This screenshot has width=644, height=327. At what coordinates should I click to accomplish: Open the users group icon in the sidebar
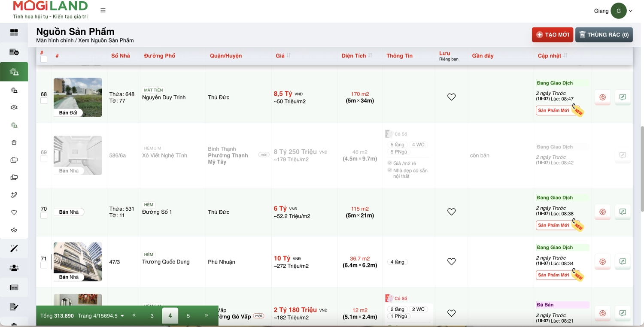coord(14,268)
